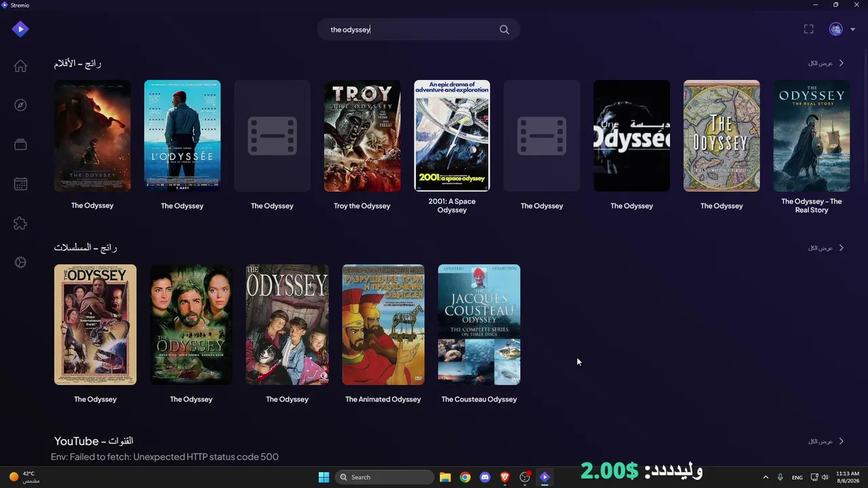The image size is (868, 488).
Task: Click the microphone icon in the system tray
Action: [x=781, y=477]
